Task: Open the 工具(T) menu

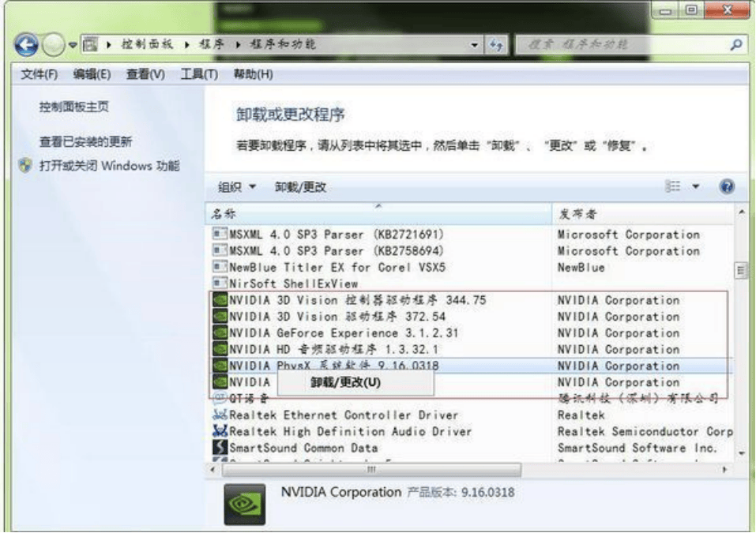Action: coord(199,74)
